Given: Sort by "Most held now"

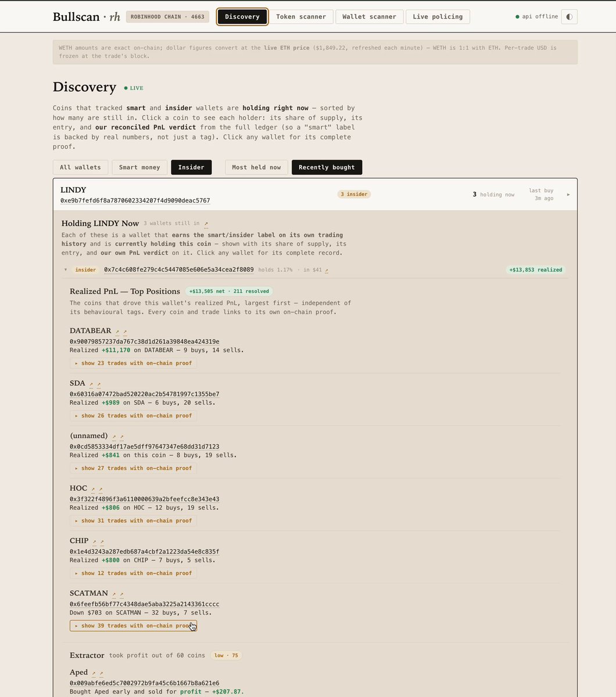Looking at the screenshot, I should [x=256, y=167].
